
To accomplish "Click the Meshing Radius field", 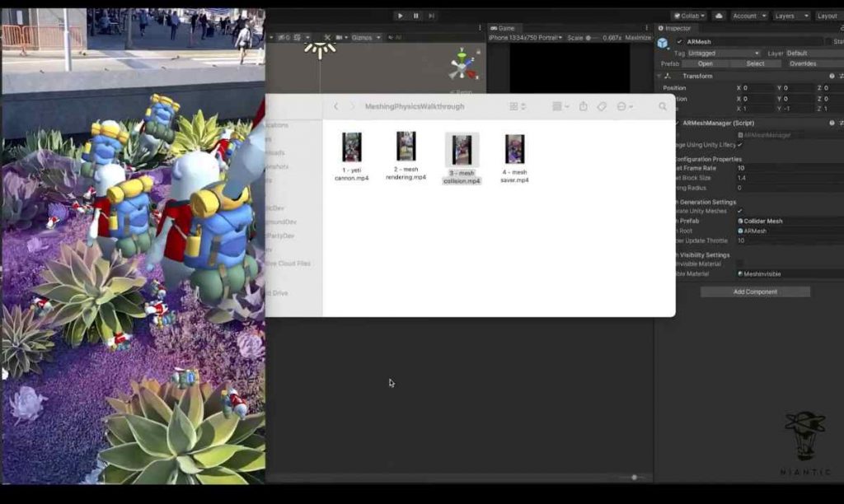I will tap(790, 188).
